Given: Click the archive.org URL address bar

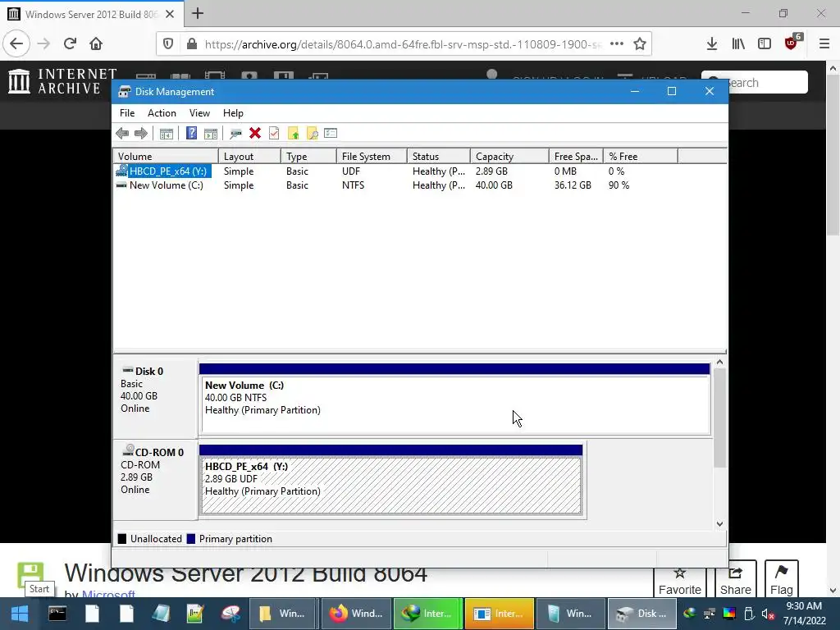Looking at the screenshot, I should [x=403, y=44].
